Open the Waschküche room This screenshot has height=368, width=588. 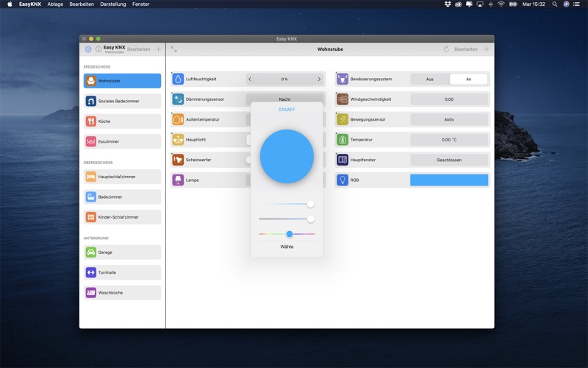[x=122, y=293]
